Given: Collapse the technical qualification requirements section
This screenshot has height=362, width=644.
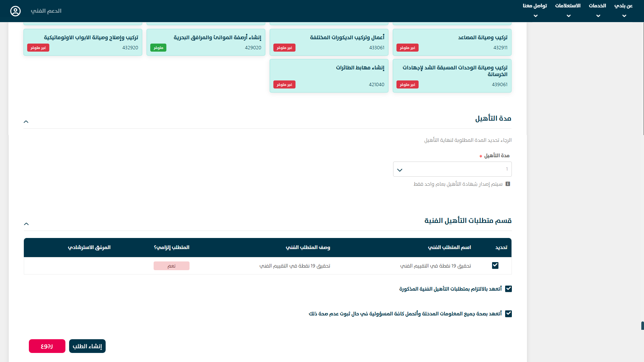Looking at the screenshot, I should 26,224.
